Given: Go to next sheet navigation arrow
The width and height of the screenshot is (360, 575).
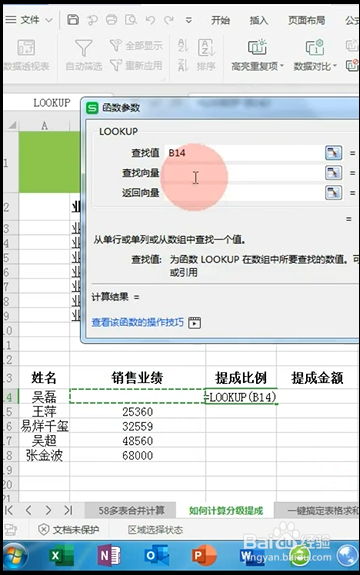Looking at the screenshot, I should 48,510.
